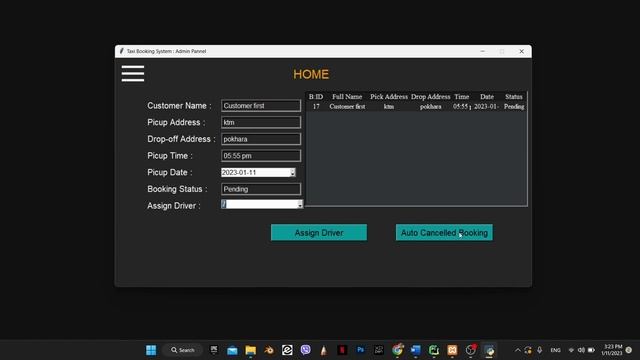Open Microsoft Word from the taskbar

(416, 350)
